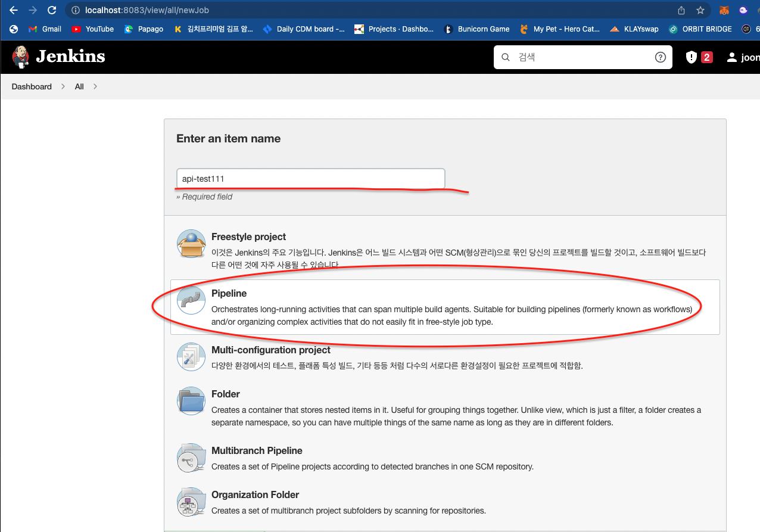Click the browser forward arrow
Viewport: 760px width, 532px height.
(32, 10)
